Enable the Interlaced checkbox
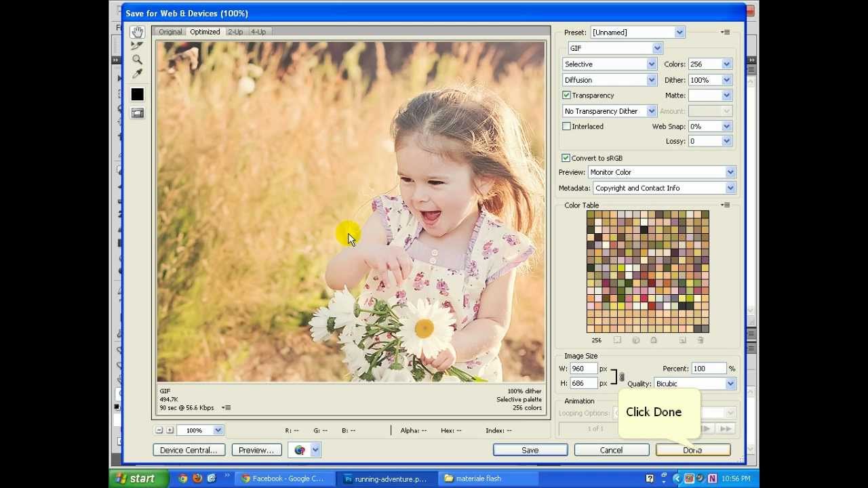The height and width of the screenshot is (488, 868). (x=566, y=126)
